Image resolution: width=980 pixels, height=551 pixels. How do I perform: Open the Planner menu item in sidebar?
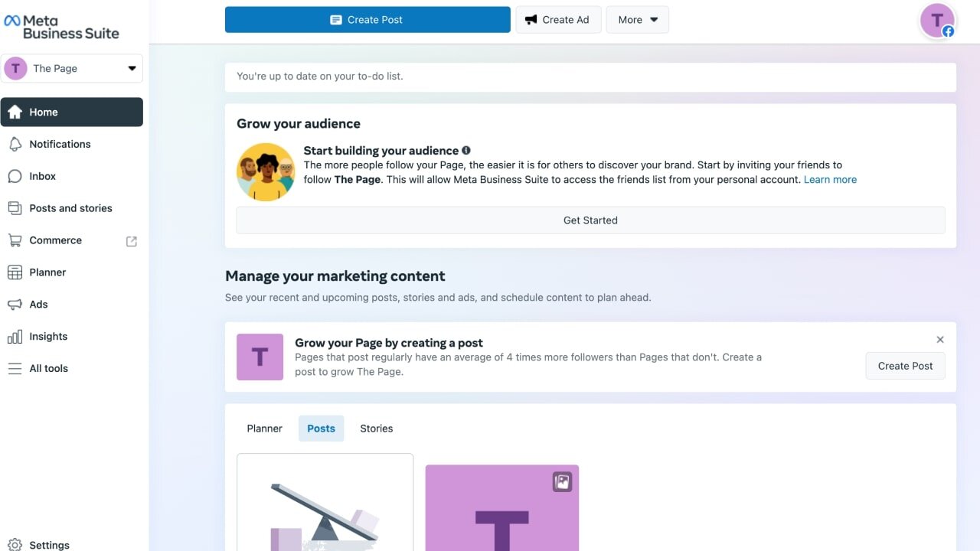pos(72,272)
